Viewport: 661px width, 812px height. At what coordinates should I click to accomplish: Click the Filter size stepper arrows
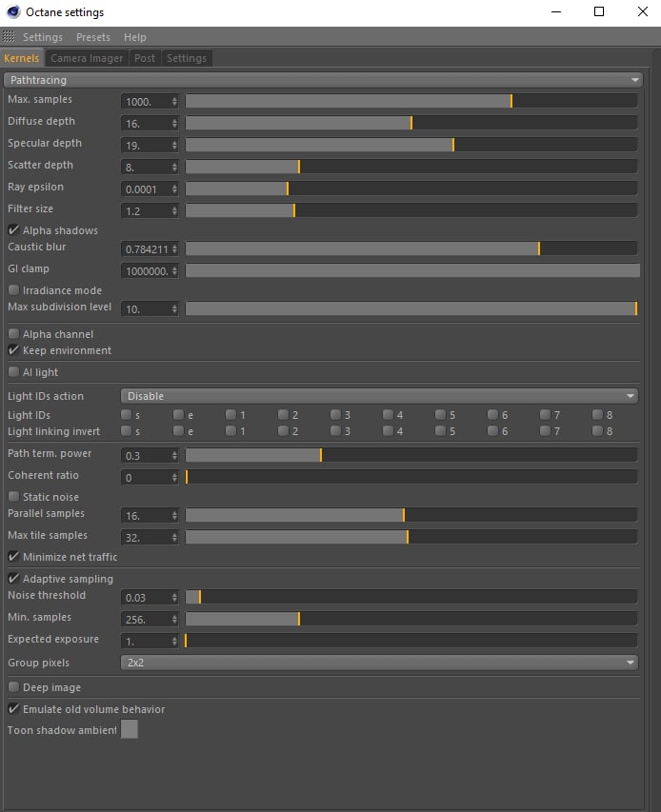174,210
